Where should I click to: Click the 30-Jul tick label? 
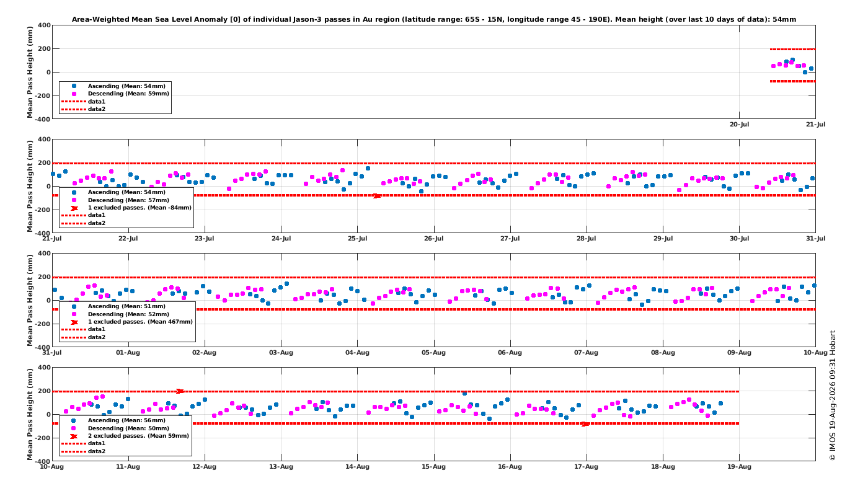tap(739, 239)
